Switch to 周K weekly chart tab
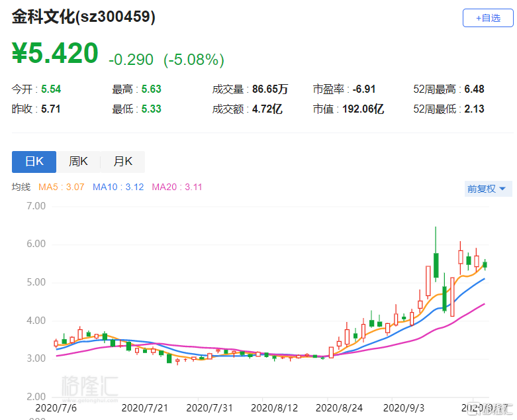Viewport: 517px width, 420px height. (78, 162)
